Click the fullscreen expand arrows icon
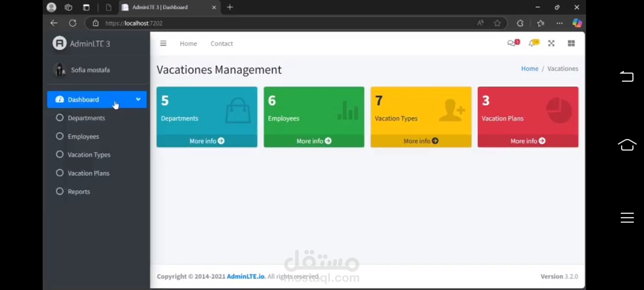 (551, 43)
